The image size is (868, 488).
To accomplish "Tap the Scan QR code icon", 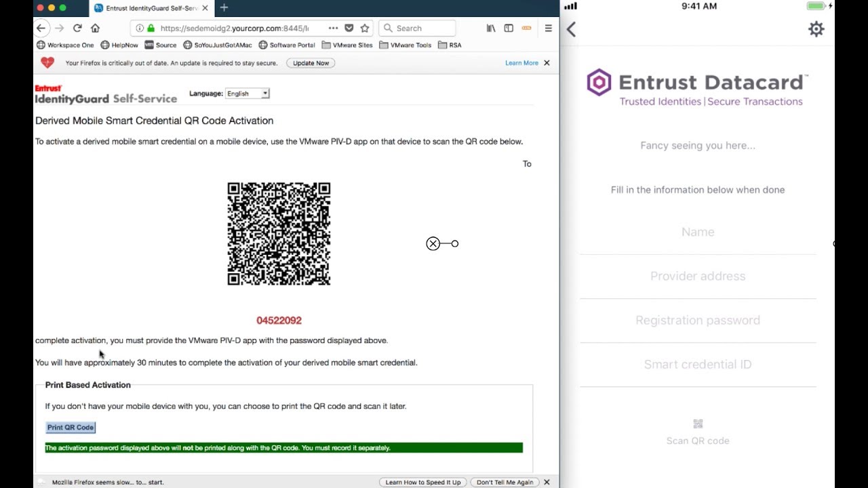I will click(x=698, y=424).
